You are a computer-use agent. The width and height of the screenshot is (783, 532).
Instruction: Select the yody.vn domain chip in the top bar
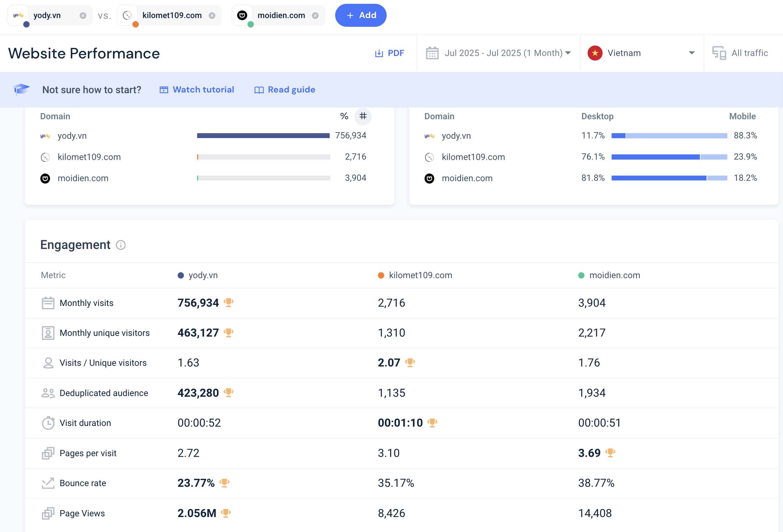(x=50, y=15)
